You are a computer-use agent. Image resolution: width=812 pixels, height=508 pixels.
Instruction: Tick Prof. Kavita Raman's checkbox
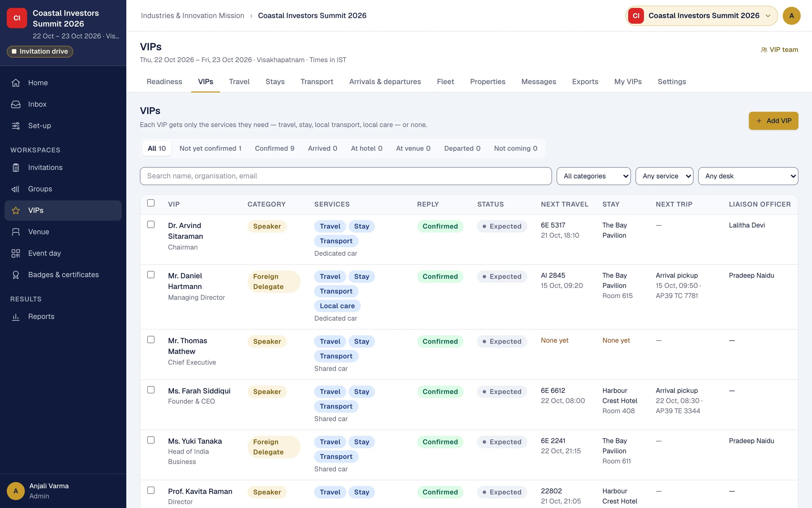click(151, 490)
